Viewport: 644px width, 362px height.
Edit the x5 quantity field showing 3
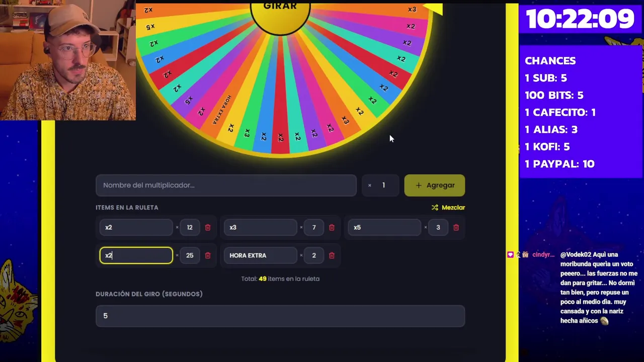(438, 227)
